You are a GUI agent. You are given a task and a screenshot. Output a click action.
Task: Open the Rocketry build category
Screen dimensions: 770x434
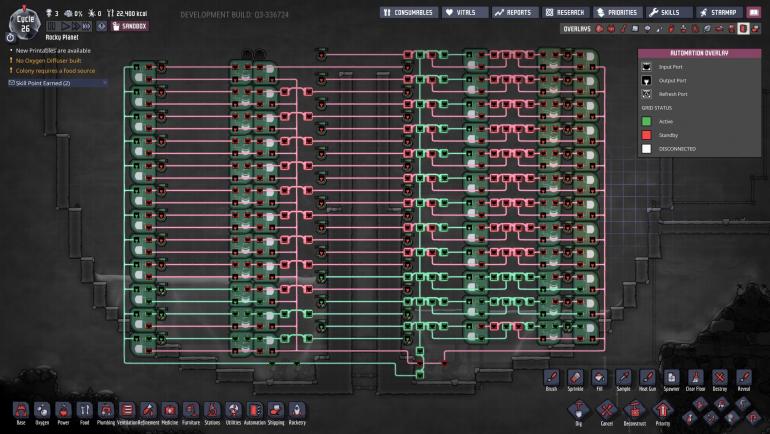[297, 411]
